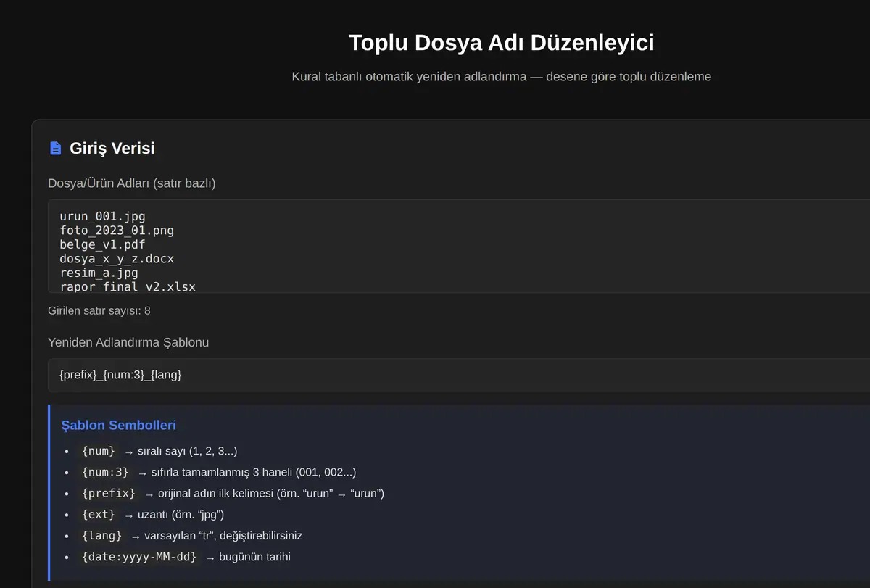The image size is (870, 588).
Task: Click the dosya_x_y_z.docx line
Action: pos(117,258)
